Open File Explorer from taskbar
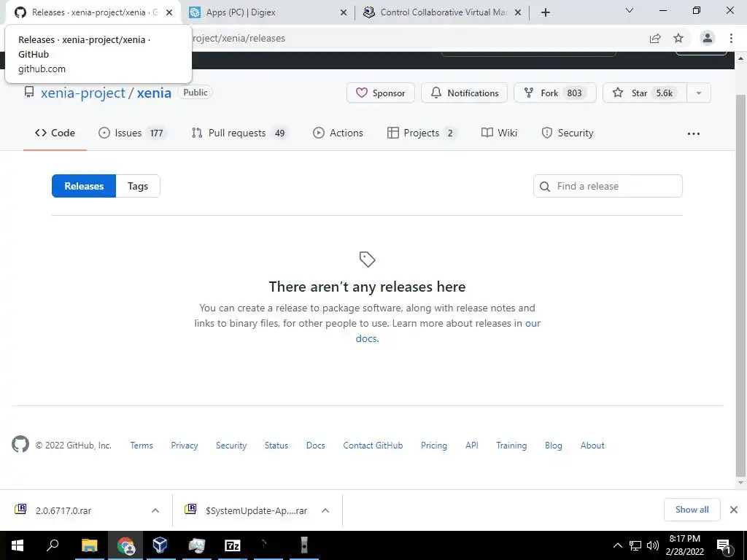This screenshot has width=747, height=560. [89, 545]
